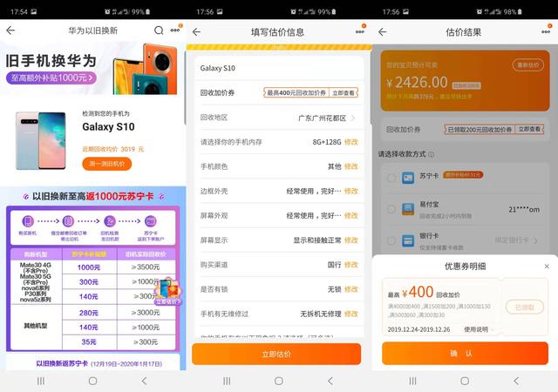Tap the 至高额外补贴1000元 banner pill

click(x=51, y=78)
